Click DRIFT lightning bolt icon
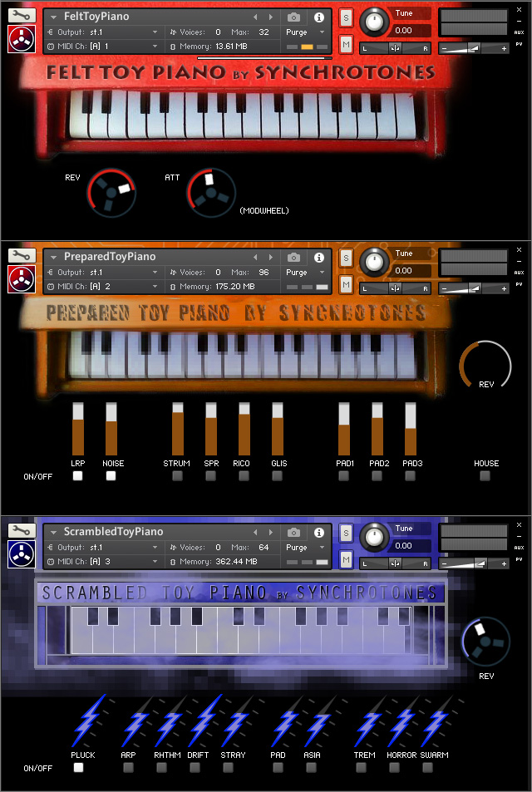This screenshot has height=792, width=532. pyautogui.click(x=204, y=721)
